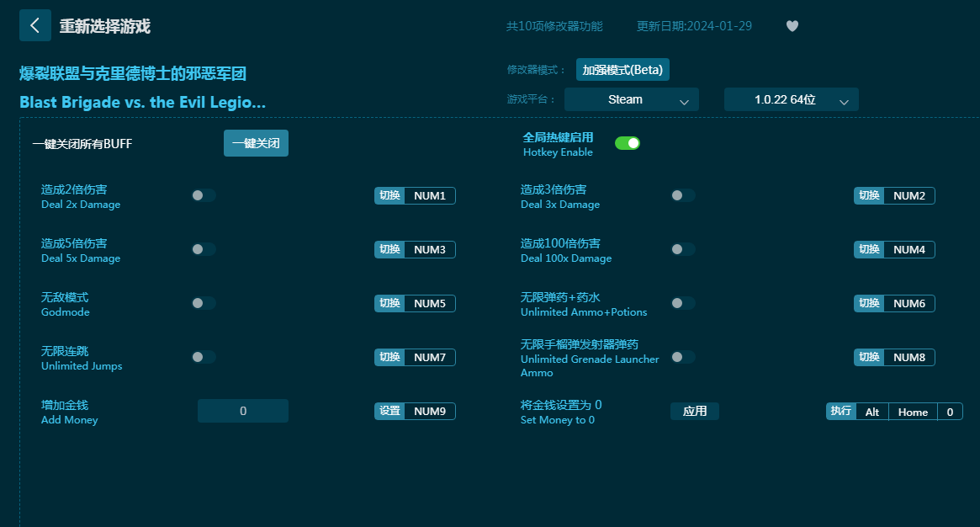This screenshot has width=980, height=527.
Task: Click the 更新日期:2024-01-29 text
Action: (694, 26)
